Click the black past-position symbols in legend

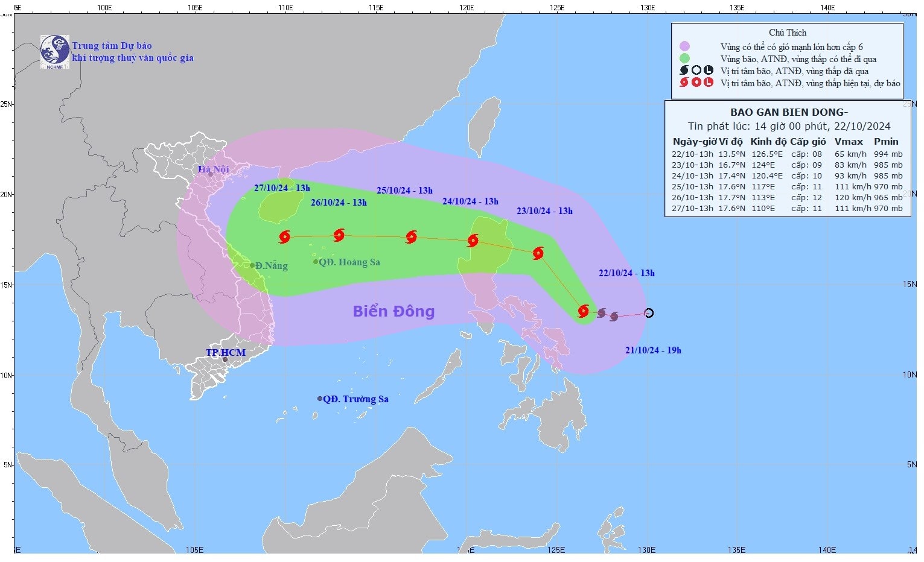[696, 71]
